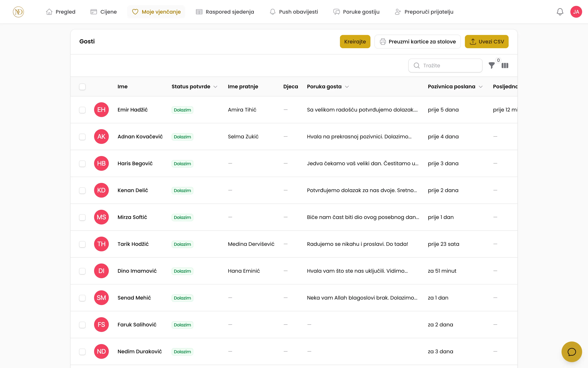Click the FS avatar of Faruk Salihović
Viewport: 588px width, 368px height.
click(x=101, y=325)
